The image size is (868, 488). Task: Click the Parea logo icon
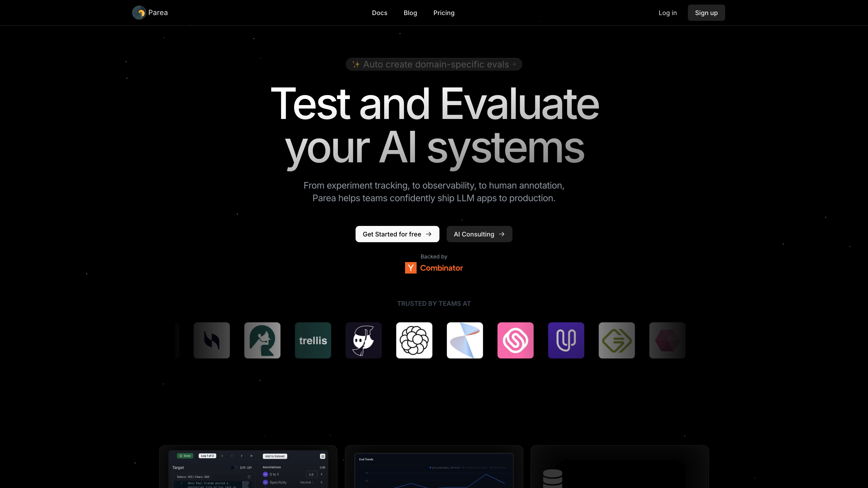click(139, 13)
